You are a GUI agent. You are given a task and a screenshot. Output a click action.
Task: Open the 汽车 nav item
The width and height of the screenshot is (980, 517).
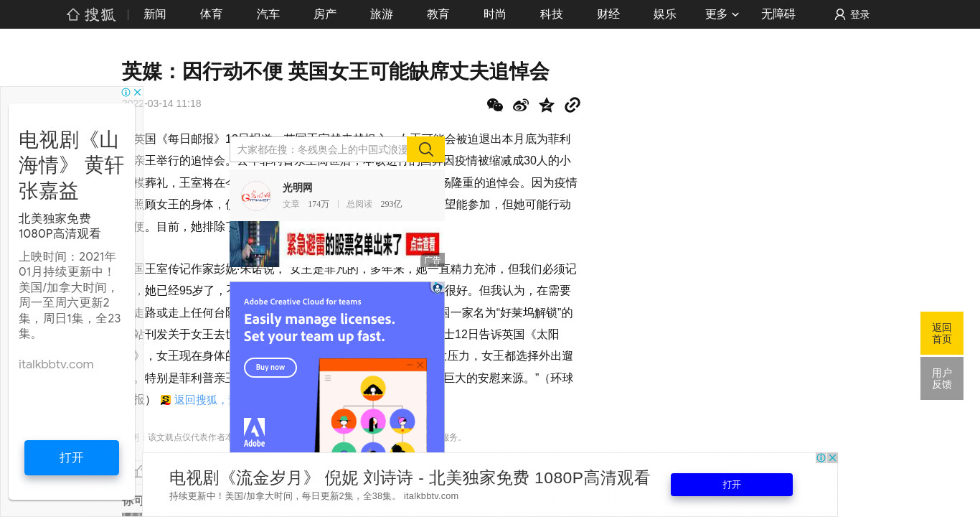tap(268, 14)
